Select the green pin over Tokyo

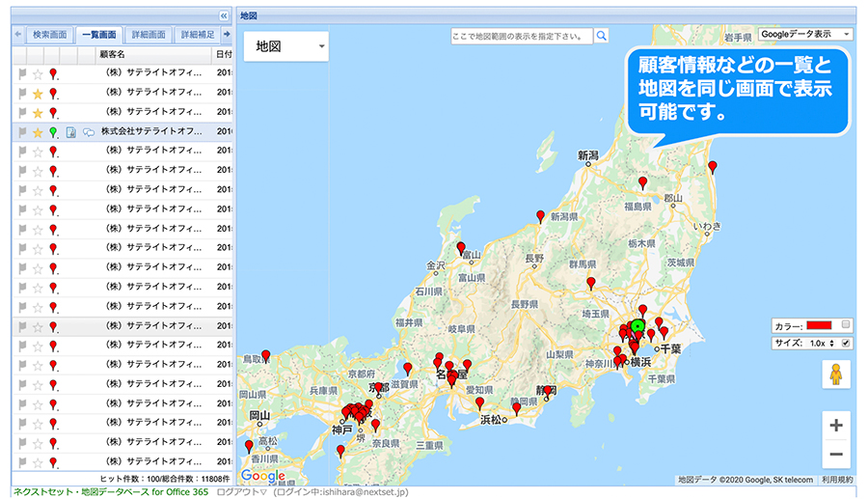638,326
